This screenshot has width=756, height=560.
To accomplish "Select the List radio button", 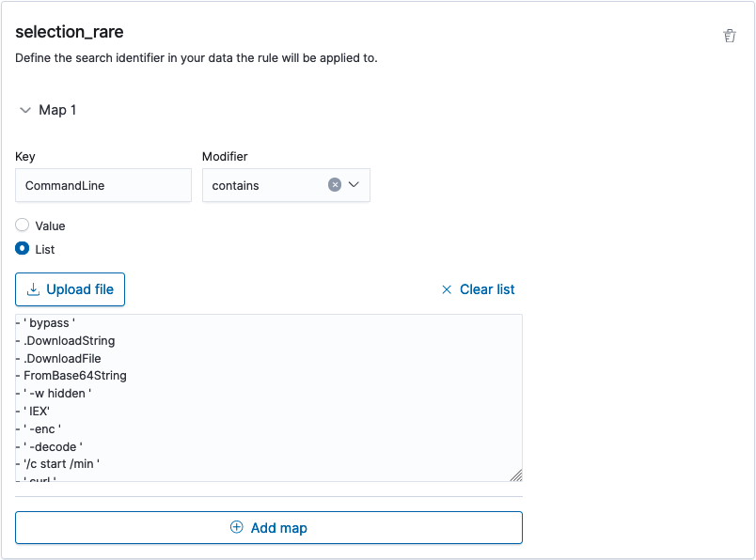I will click(22, 249).
